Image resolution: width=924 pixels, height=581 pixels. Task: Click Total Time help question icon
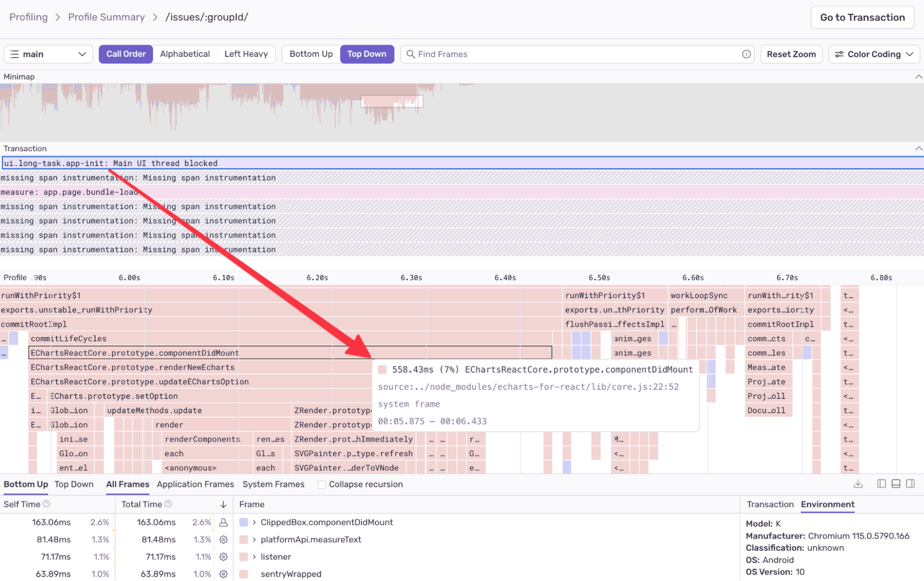tap(168, 504)
